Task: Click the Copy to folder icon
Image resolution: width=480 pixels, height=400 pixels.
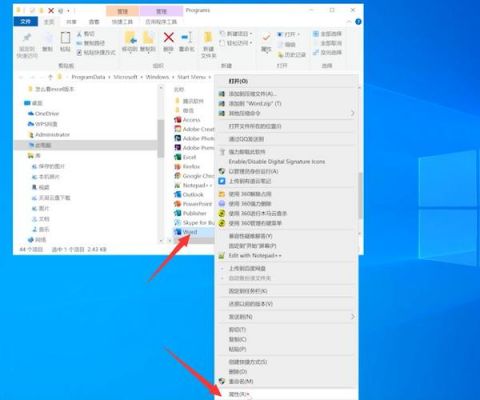Action: point(148,37)
